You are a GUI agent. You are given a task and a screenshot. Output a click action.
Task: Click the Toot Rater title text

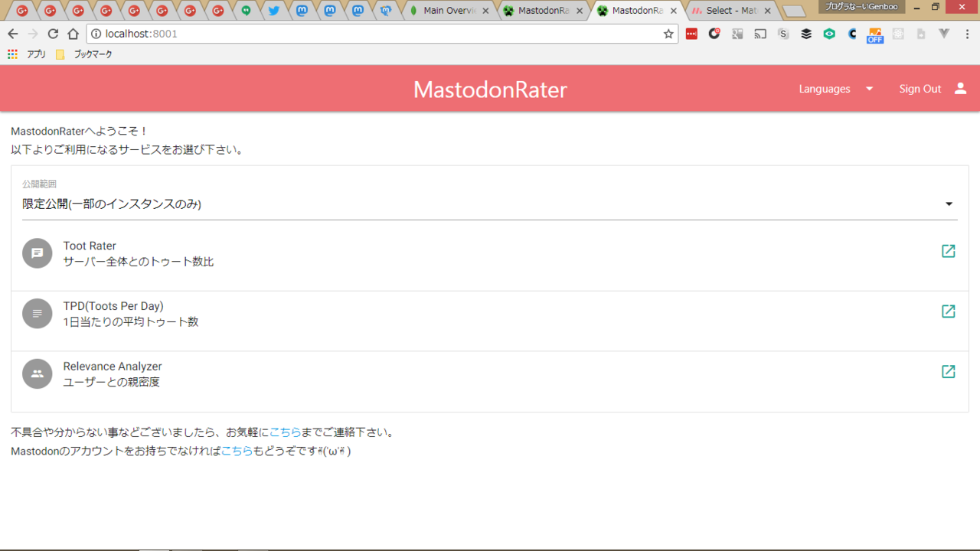click(x=90, y=246)
